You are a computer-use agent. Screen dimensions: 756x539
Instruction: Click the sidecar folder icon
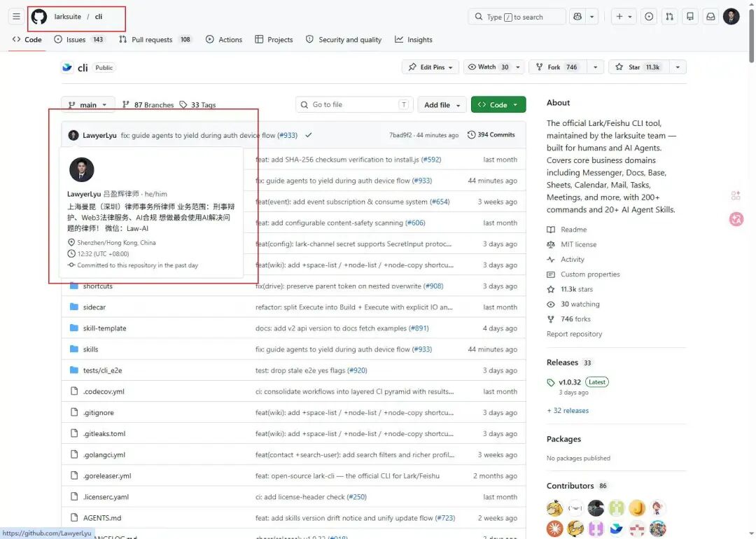[73, 307]
